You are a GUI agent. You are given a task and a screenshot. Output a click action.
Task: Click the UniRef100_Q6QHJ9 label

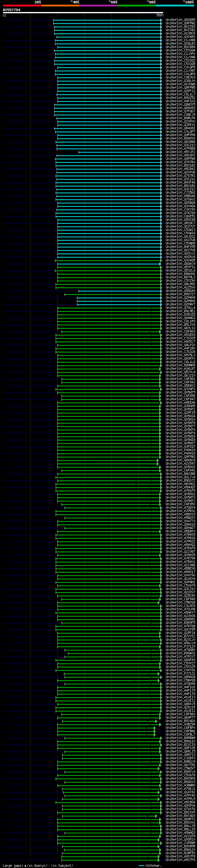click(x=180, y=264)
